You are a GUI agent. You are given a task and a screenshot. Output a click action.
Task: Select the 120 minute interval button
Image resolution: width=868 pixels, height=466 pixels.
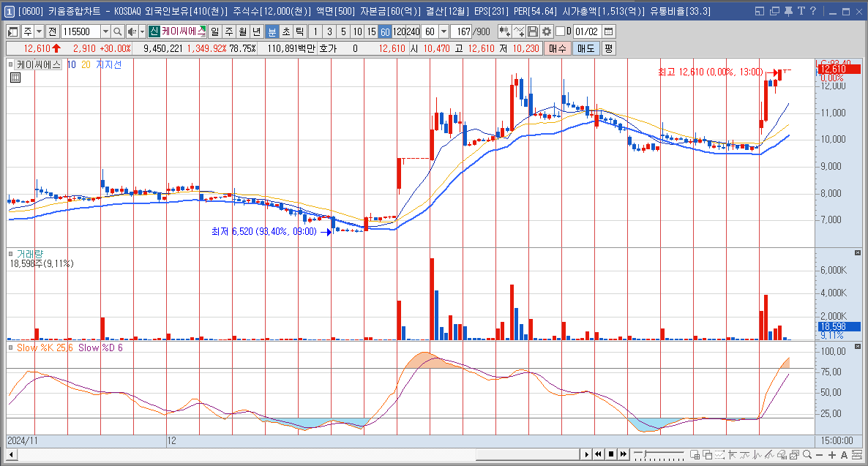pyautogui.click(x=399, y=31)
